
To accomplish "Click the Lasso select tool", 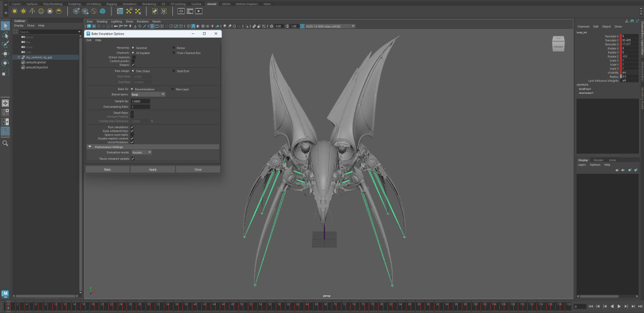I will tap(5, 35).
